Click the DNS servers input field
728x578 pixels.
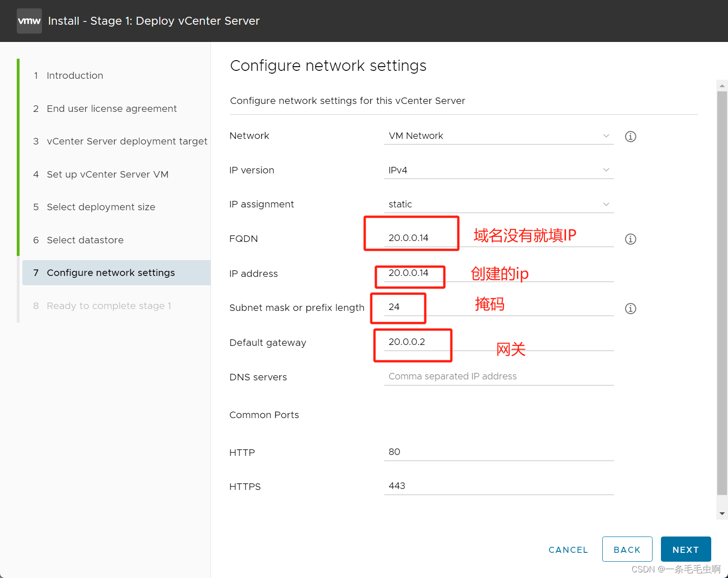499,377
